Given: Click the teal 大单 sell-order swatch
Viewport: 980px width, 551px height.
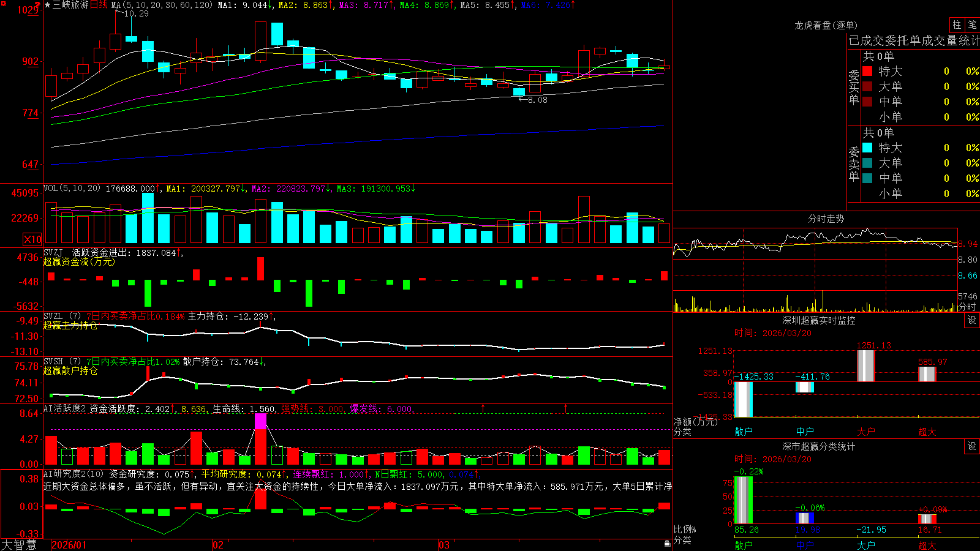Looking at the screenshot, I should pyautogui.click(x=867, y=163).
